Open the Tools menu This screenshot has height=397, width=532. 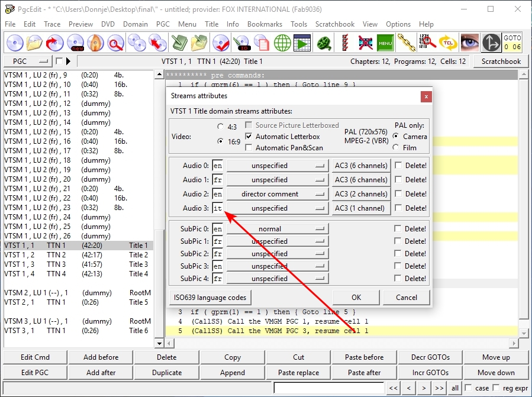tap(299, 24)
